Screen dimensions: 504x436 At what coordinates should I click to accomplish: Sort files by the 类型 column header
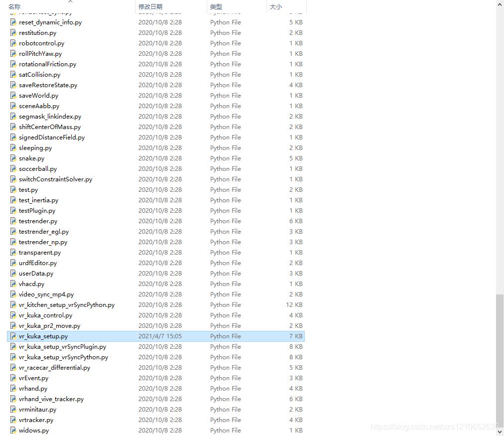(216, 6)
